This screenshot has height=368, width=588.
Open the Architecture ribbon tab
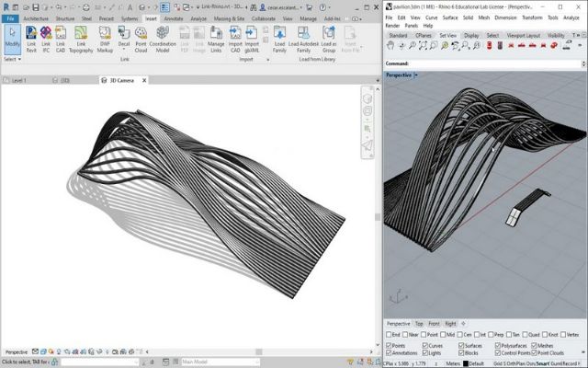tap(36, 18)
